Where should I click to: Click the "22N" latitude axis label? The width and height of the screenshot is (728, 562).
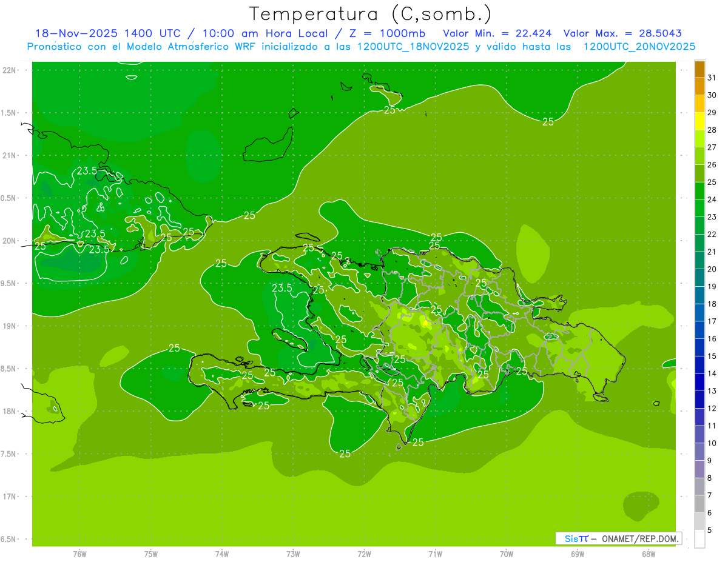9,70
